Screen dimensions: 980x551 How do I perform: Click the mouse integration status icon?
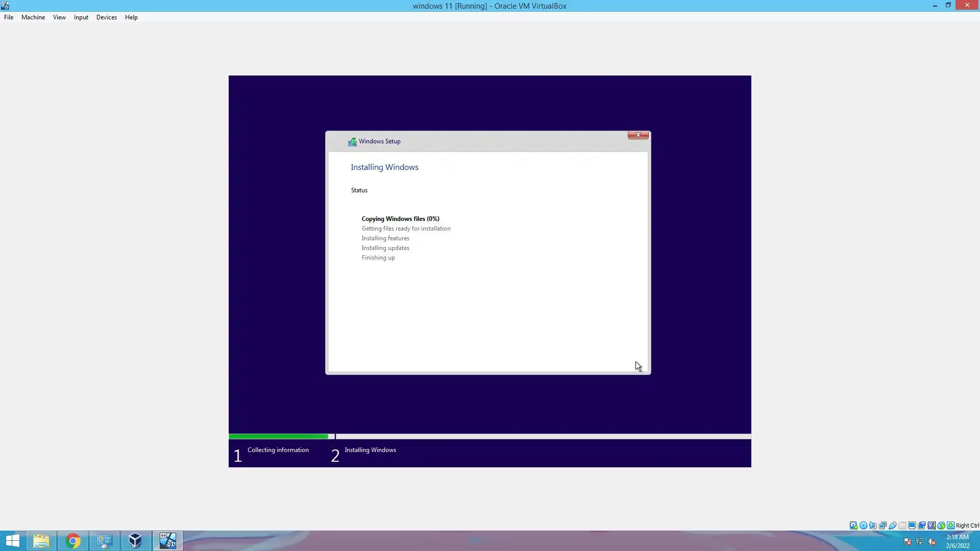941,525
